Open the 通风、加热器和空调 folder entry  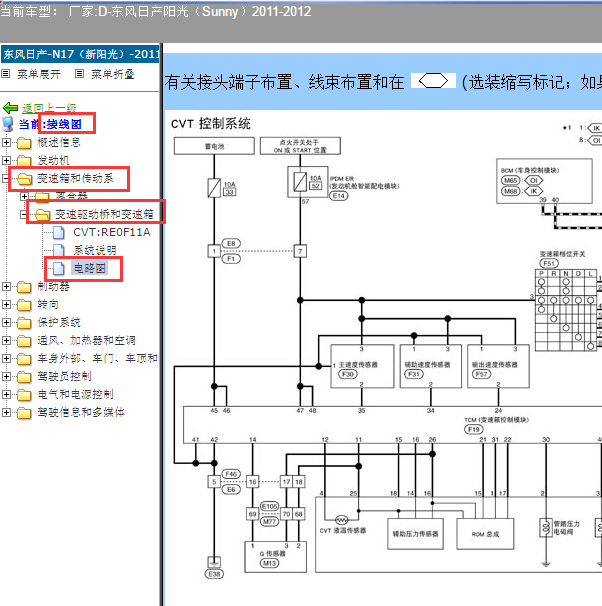pos(87,340)
